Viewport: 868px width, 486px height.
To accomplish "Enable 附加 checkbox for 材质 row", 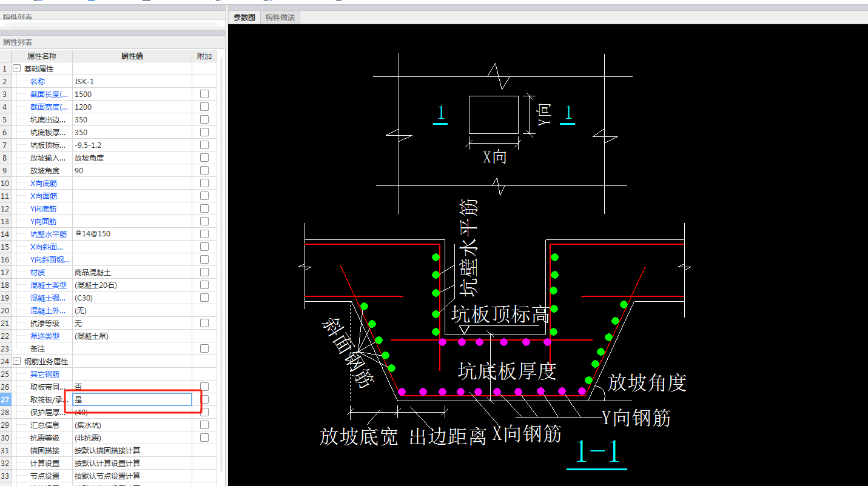I will (x=204, y=272).
